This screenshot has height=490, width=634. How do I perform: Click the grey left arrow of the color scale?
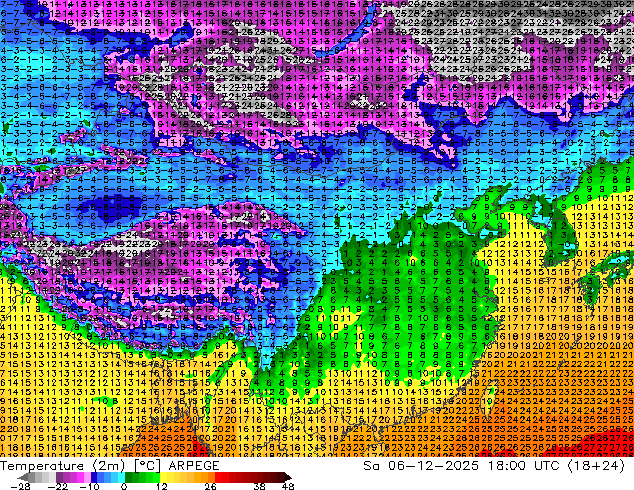pos(23,477)
